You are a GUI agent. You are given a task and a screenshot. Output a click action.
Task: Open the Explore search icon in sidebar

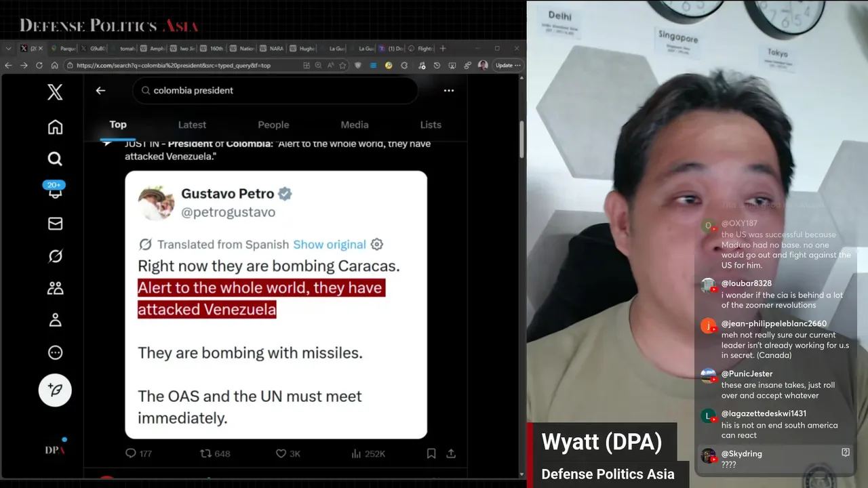(55, 159)
